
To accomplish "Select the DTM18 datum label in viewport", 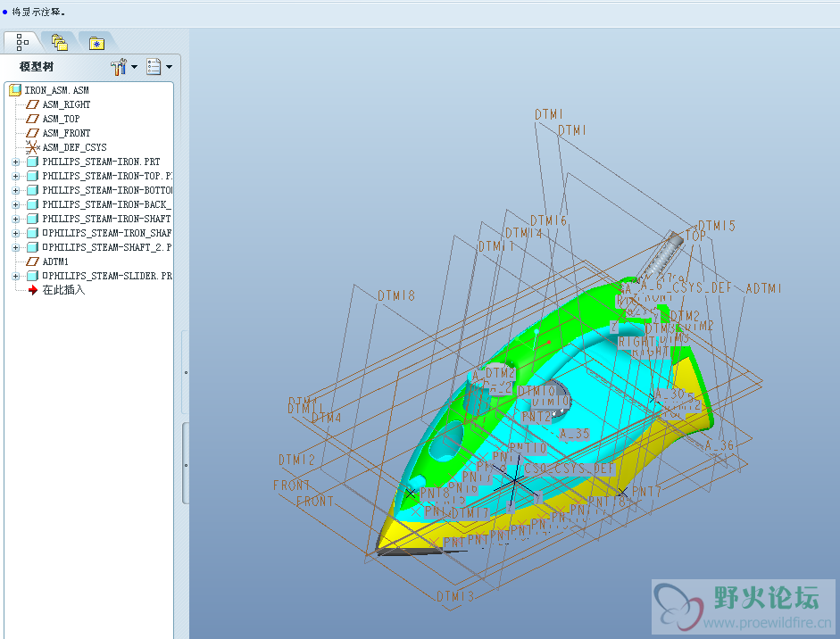I will [395, 295].
